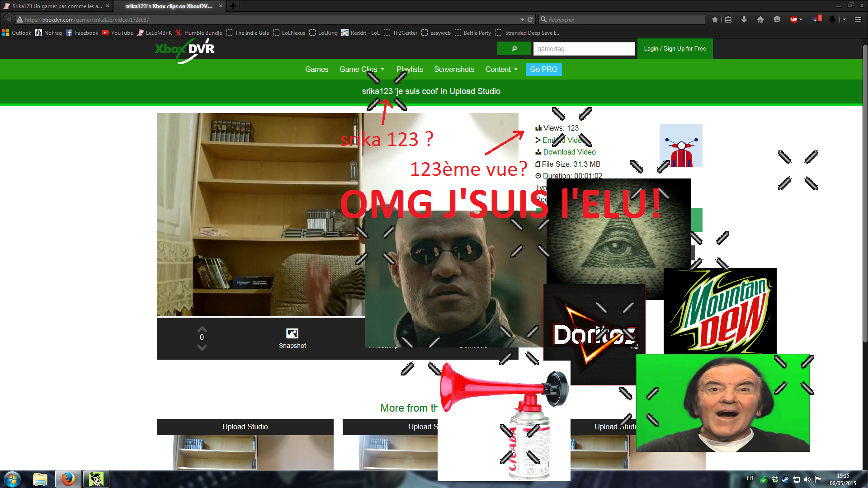Open the YouTube bookmark
This screenshot has width=868, height=488.
coord(118,33)
